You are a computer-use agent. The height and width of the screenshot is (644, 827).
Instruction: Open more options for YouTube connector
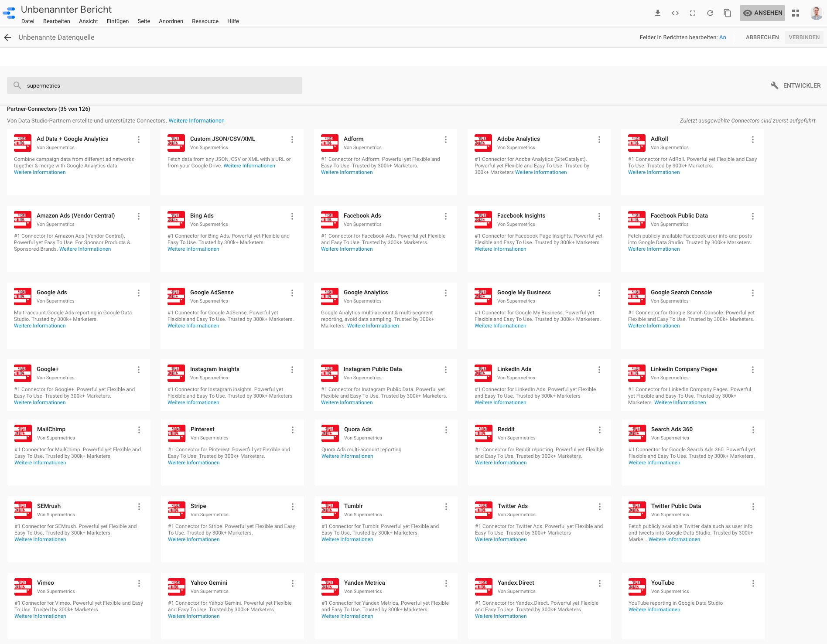pos(753,583)
